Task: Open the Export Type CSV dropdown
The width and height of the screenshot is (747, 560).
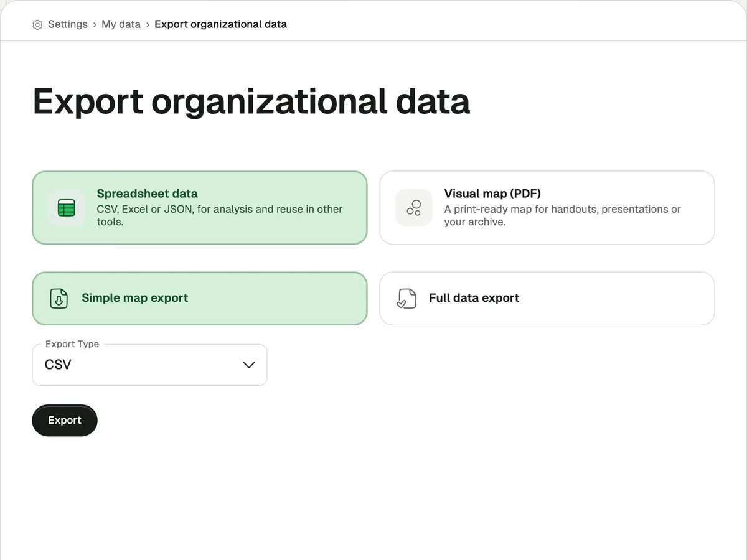Action: point(149,365)
